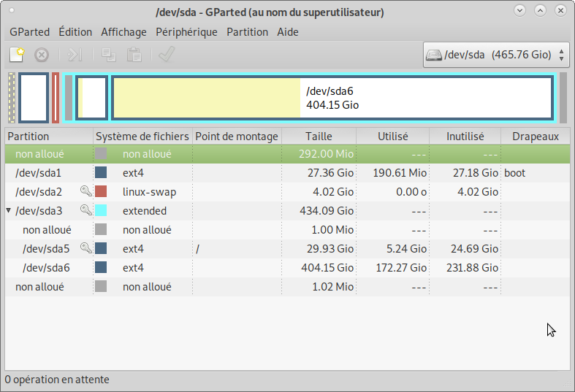Click the Taille column header

(319, 137)
